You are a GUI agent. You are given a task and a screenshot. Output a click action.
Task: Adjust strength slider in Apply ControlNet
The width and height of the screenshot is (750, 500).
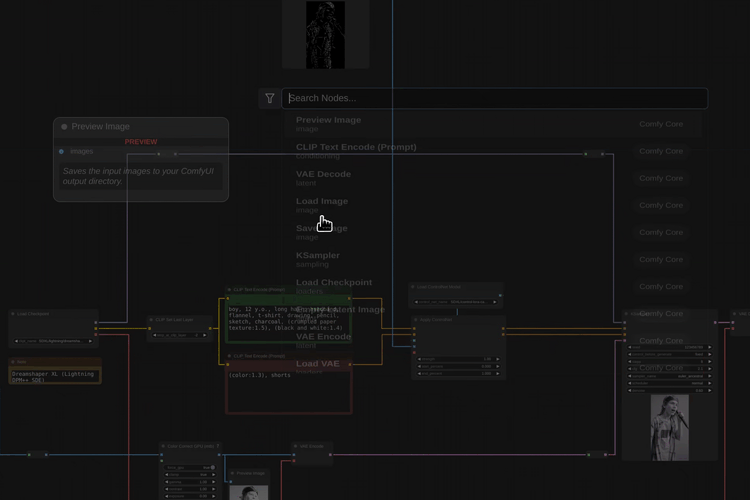tap(458, 358)
